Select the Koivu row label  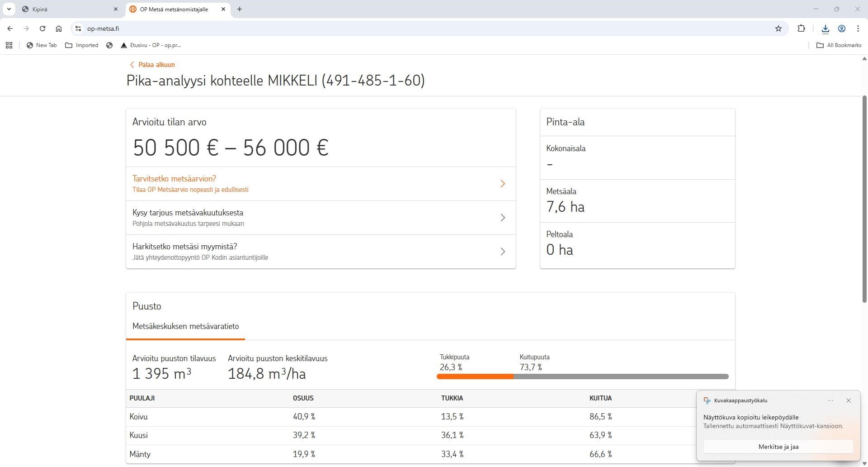[x=138, y=417]
